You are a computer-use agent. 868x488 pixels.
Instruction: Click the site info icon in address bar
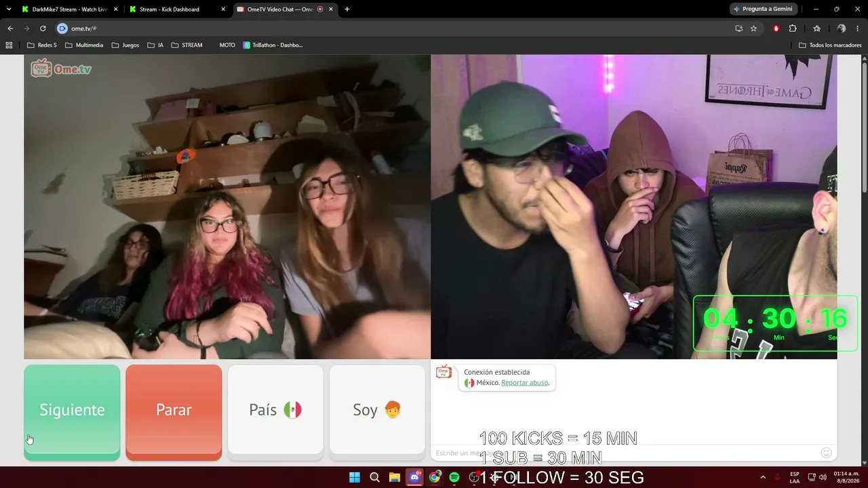62,28
